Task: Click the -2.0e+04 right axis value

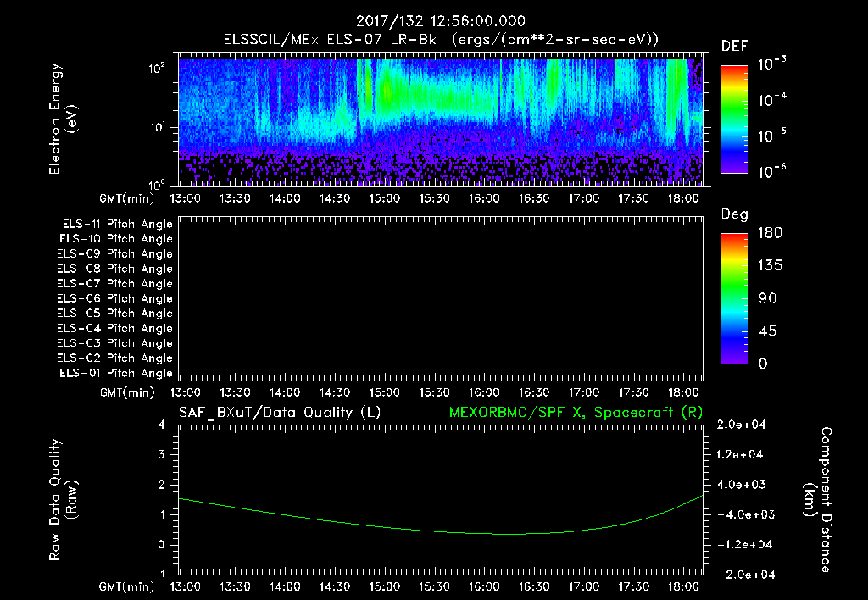Action: click(744, 575)
